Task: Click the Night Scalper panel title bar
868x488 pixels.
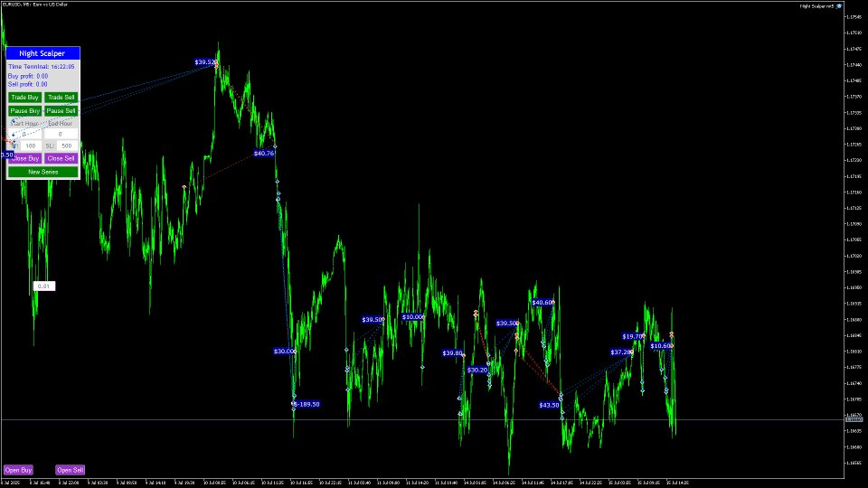Action: click(42, 53)
